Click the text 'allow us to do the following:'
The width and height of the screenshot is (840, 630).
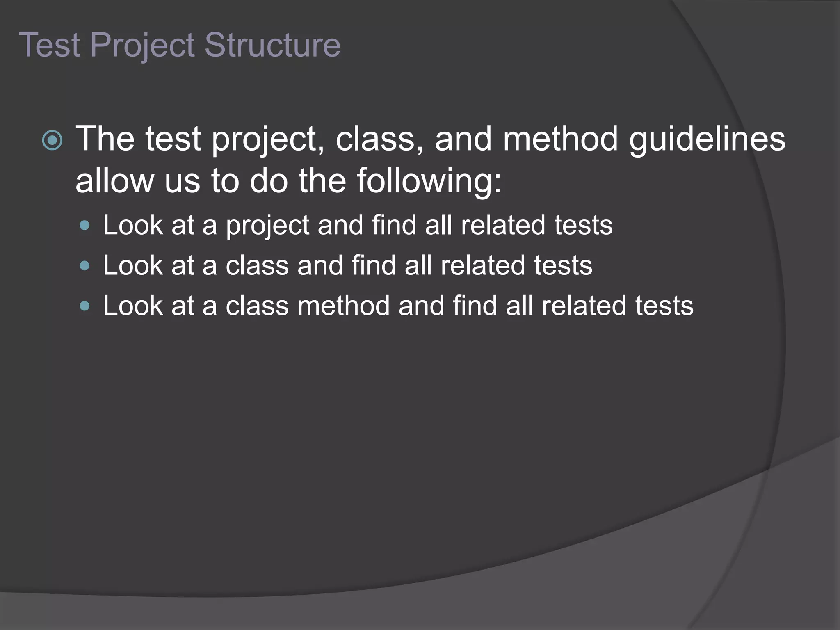[x=288, y=180]
